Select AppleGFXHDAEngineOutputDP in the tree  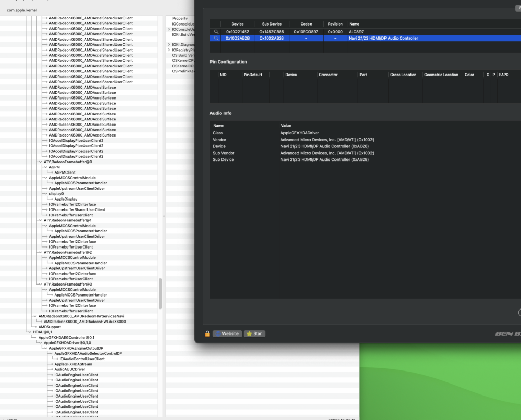(x=76, y=348)
